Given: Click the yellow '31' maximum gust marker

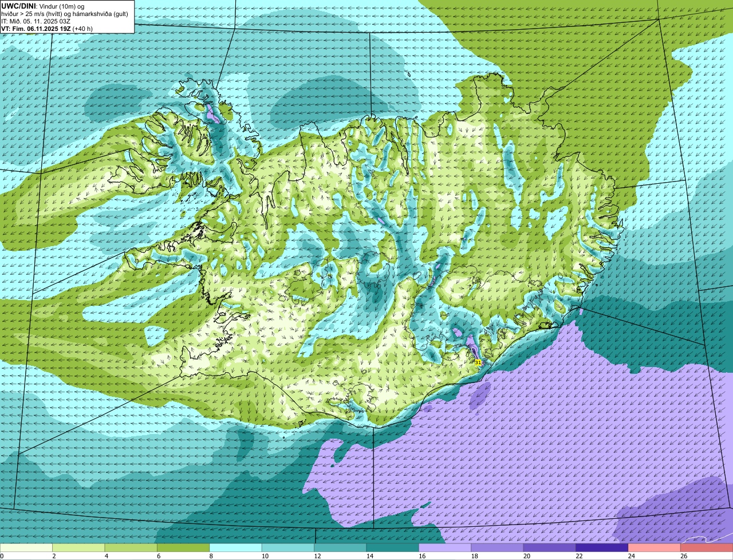Looking at the screenshot, I should [x=478, y=362].
